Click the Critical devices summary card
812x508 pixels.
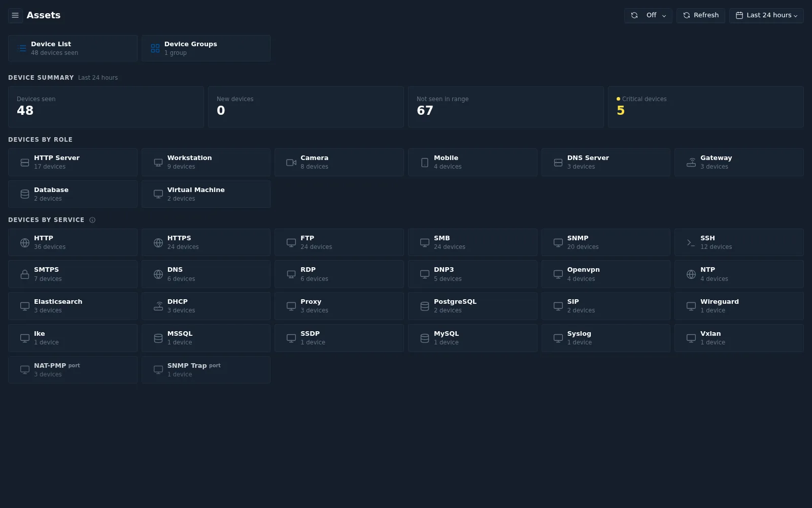pyautogui.click(x=706, y=107)
